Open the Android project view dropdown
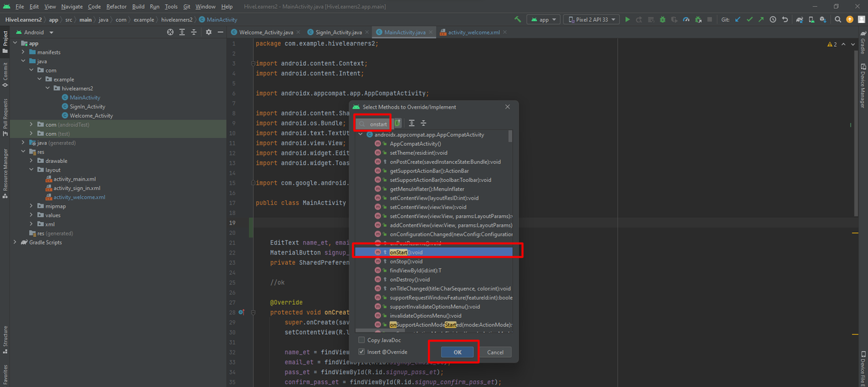This screenshot has height=387, width=868. coord(34,32)
